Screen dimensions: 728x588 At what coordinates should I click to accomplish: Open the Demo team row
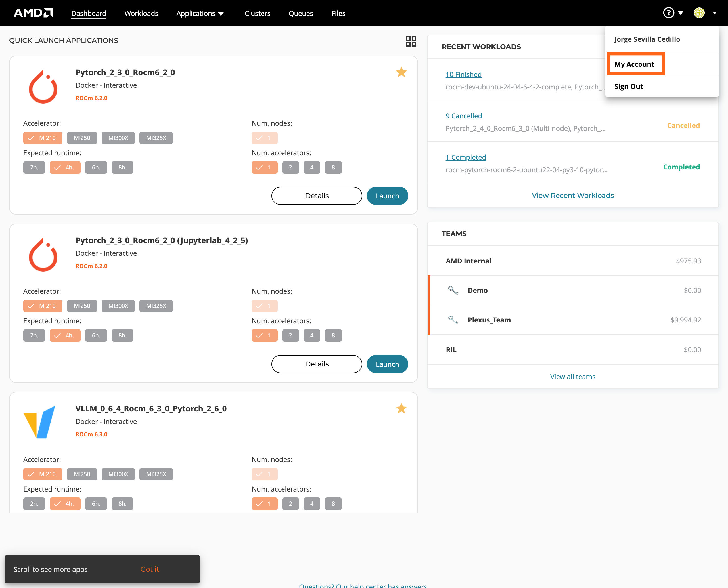click(573, 290)
